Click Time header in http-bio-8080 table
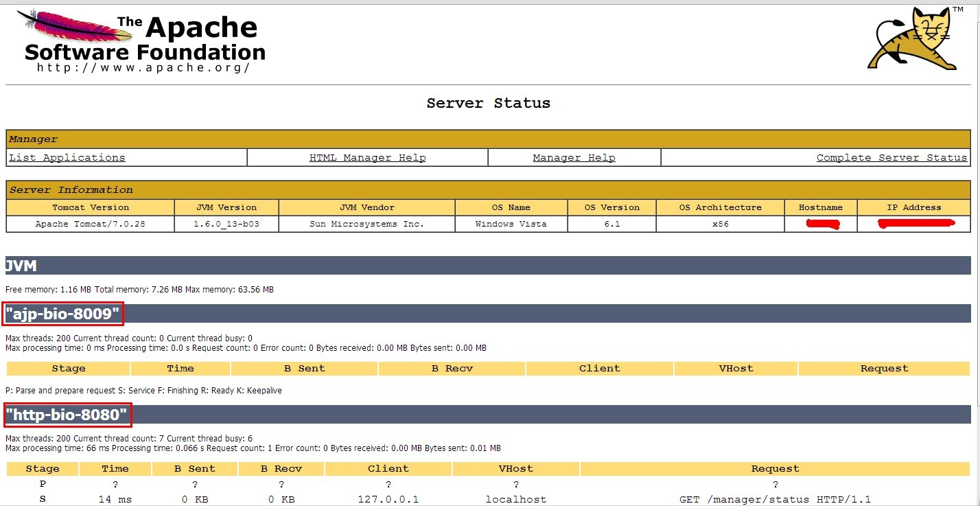980x506 pixels. click(x=115, y=468)
